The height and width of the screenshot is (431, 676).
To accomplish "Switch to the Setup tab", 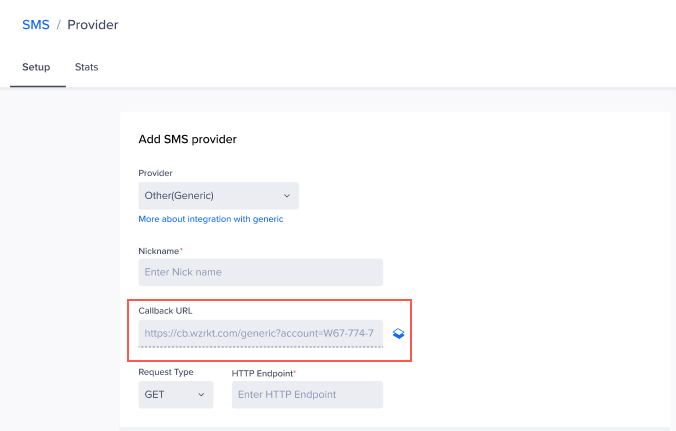I will tap(37, 67).
